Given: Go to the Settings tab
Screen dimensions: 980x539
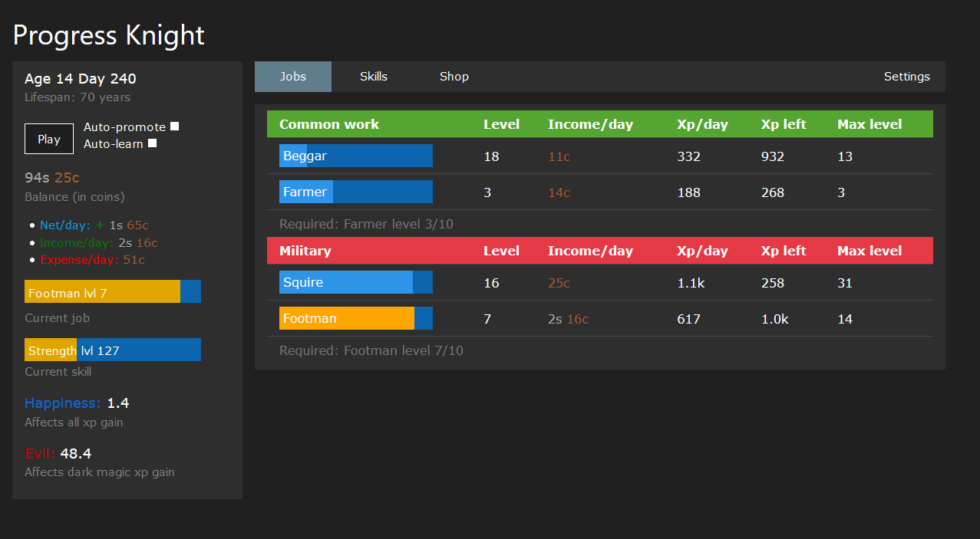Looking at the screenshot, I should tap(906, 77).
